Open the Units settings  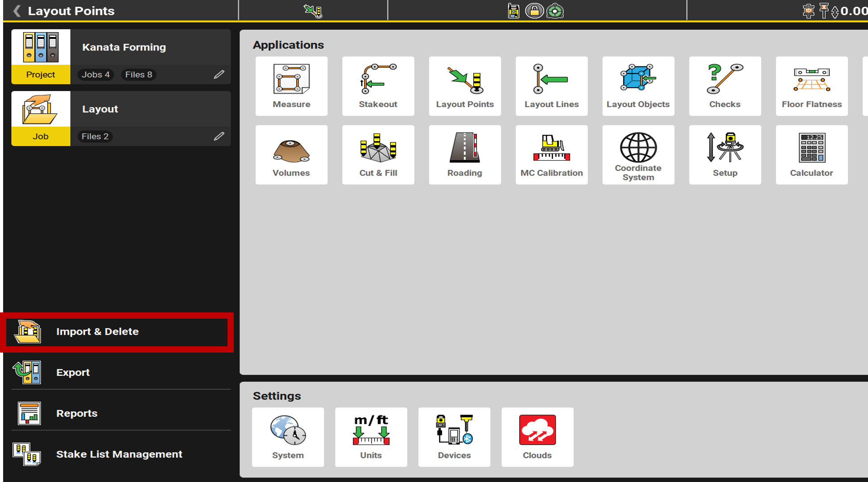tap(371, 437)
